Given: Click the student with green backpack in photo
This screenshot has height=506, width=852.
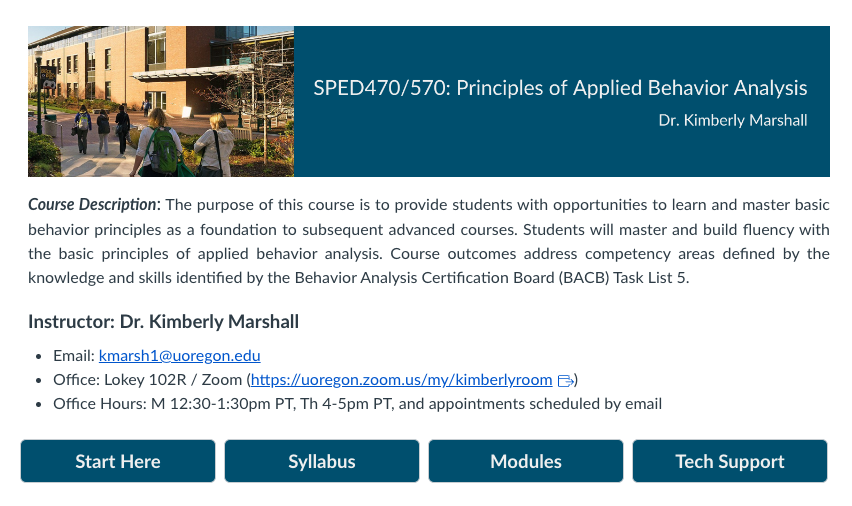Looking at the screenshot, I should [x=161, y=145].
